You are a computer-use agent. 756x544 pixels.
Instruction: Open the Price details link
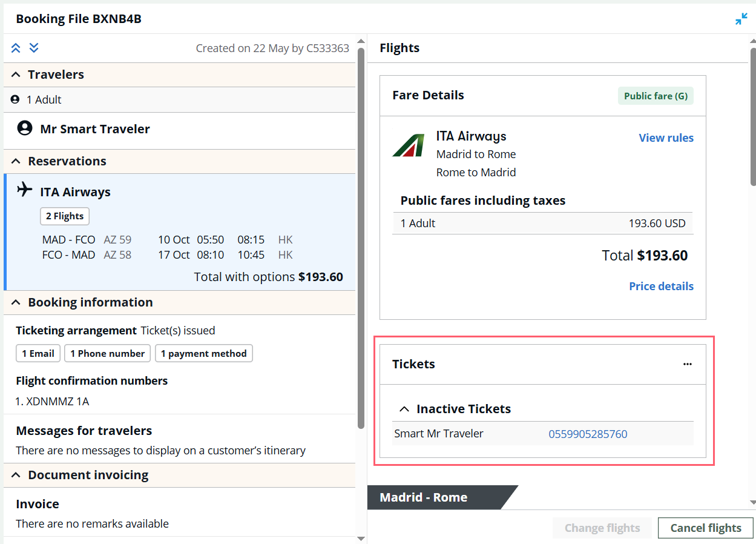tap(661, 286)
